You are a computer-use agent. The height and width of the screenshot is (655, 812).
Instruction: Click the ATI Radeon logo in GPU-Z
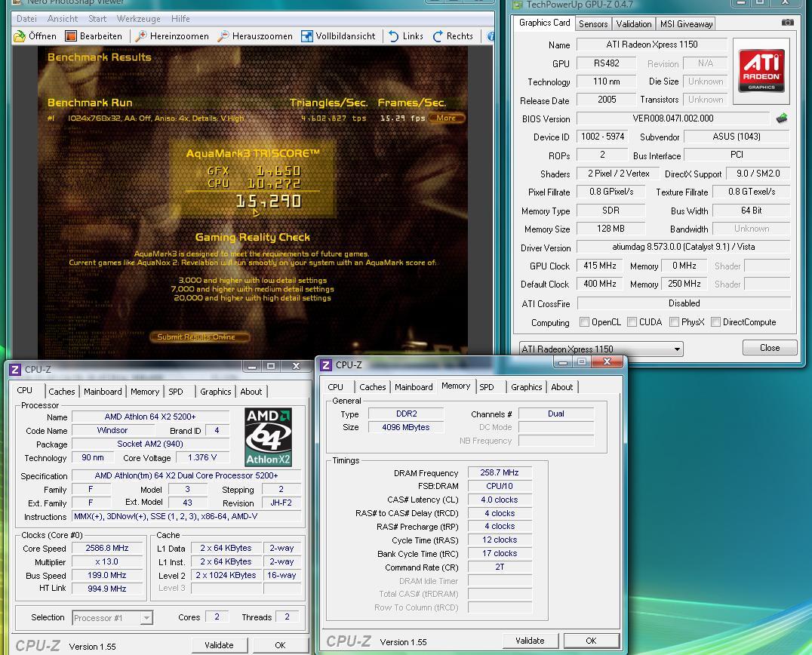(x=761, y=70)
